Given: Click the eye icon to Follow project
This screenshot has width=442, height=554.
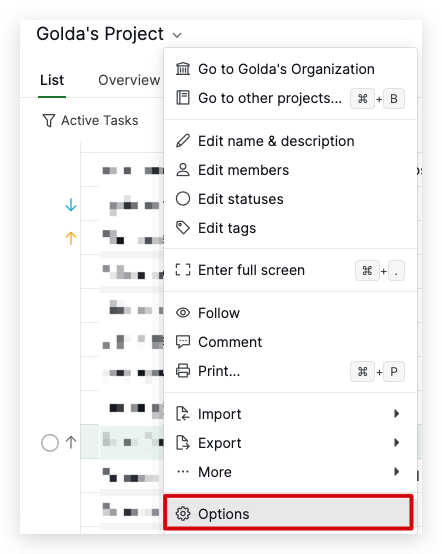Looking at the screenshot, I should [183, 313].
